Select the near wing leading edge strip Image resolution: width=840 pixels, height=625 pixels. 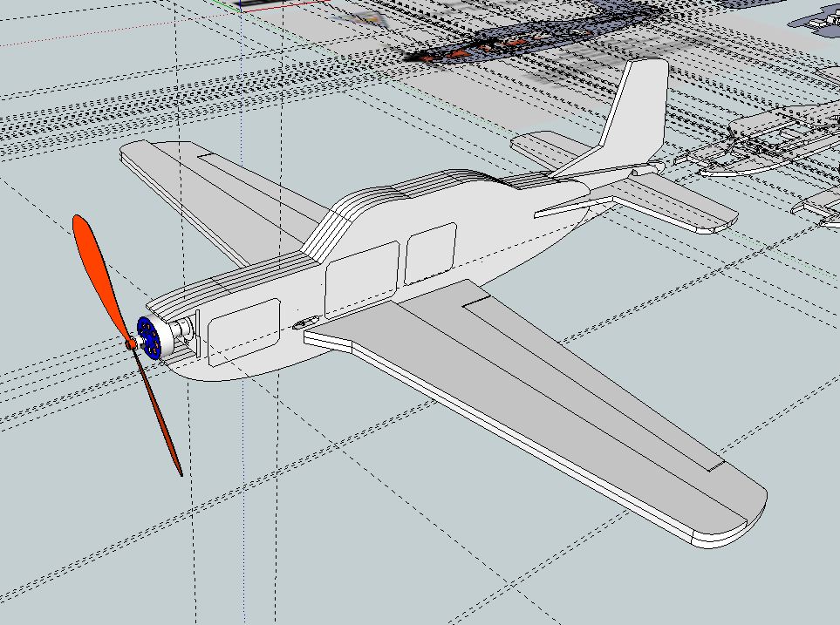pyautogui.click(x=498, y=434)
